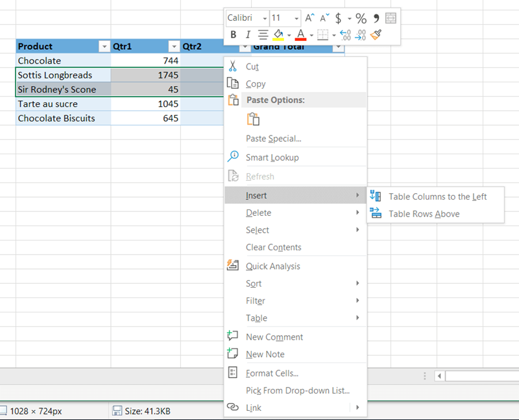
Task: Click the Format Painter brush icon
Action: pos(377,35)
